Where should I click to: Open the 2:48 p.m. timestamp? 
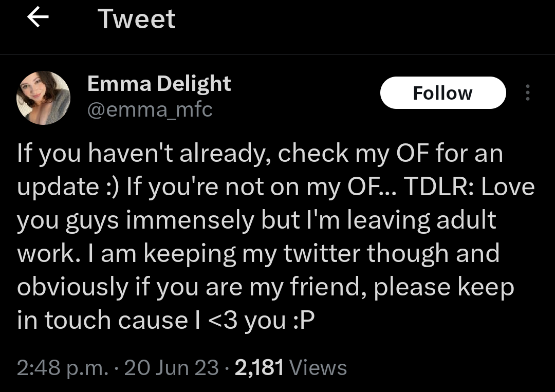coord(62,368)
